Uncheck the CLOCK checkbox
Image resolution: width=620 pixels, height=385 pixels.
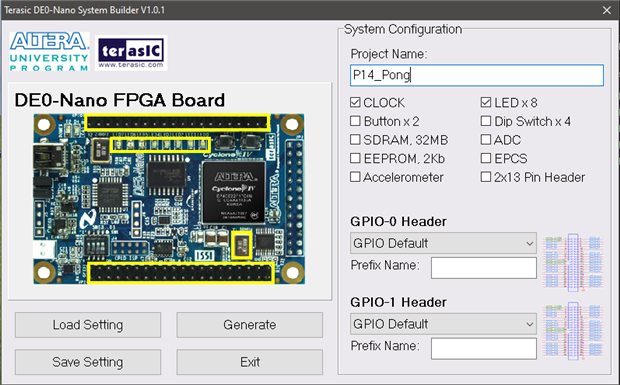[x=355, y=102]
